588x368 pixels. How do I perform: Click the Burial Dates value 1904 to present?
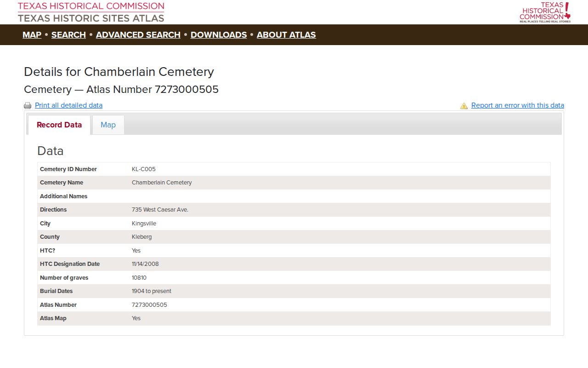click(x=152, y=291)
